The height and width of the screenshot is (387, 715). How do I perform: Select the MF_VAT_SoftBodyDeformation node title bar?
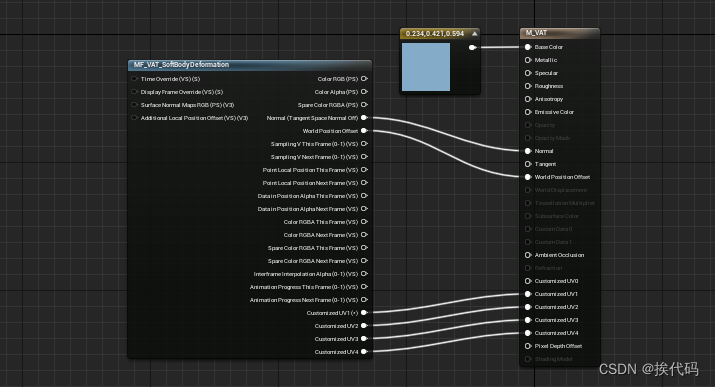pos(250,65)
